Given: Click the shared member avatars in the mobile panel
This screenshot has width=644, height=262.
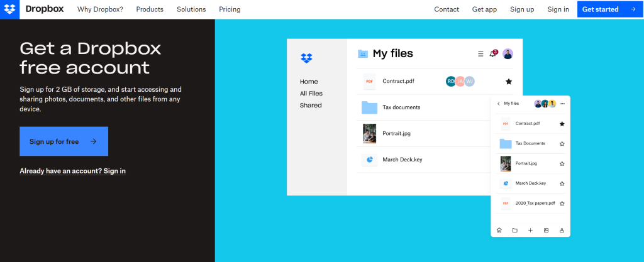Looking at the screenshot, I should (x=545, y=104).
